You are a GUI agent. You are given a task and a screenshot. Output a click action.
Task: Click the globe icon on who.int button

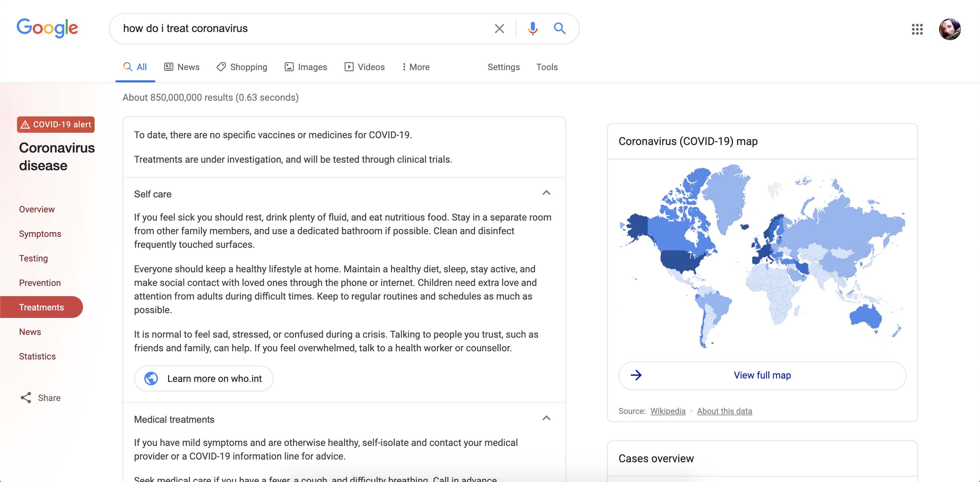[151, 379]
